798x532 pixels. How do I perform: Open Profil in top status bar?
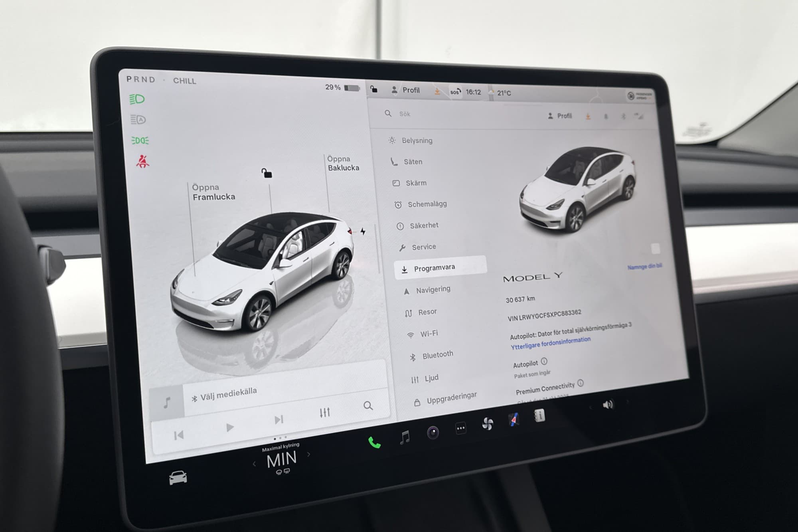[x=405, y=90]
